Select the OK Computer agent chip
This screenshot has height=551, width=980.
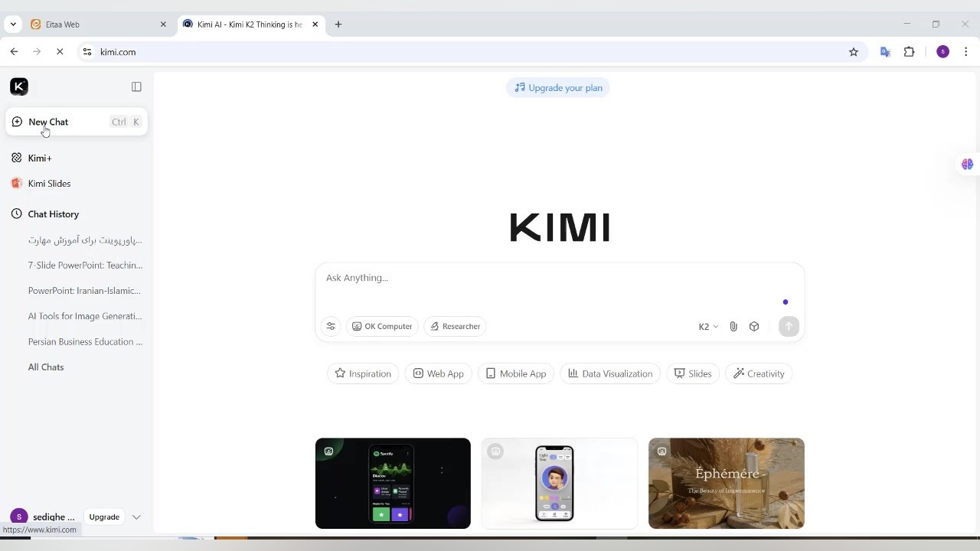click(x=382, y=326)
